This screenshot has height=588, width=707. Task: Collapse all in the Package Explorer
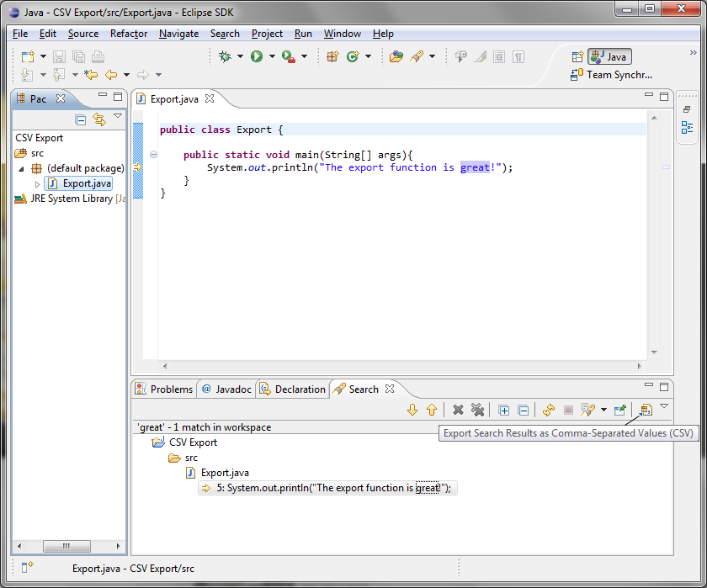(x=80, y=119)
